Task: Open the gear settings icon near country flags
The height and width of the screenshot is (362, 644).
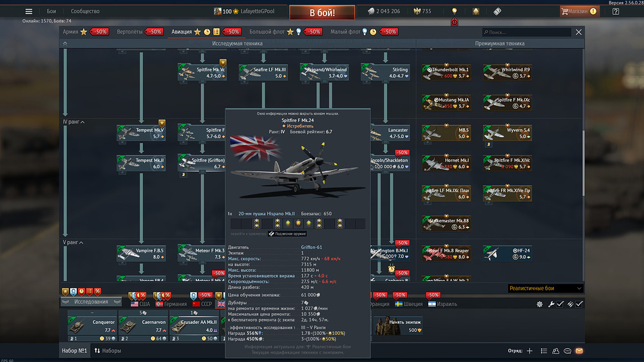Action: [x=540, y=304]
